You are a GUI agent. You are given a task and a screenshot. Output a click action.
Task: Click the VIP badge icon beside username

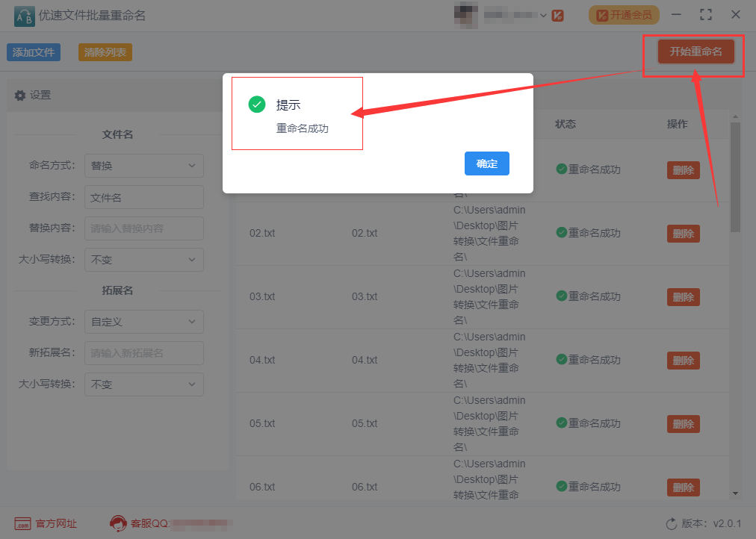[x=558, y=16]
